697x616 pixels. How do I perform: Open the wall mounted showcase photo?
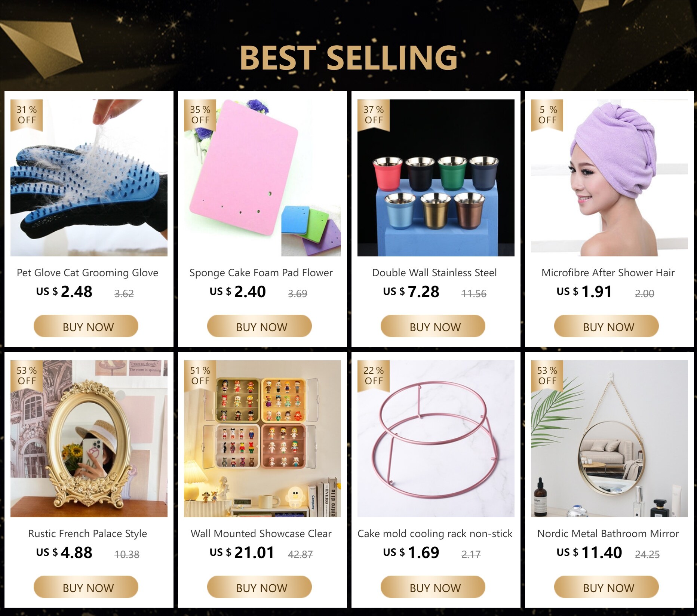(262, 439)
